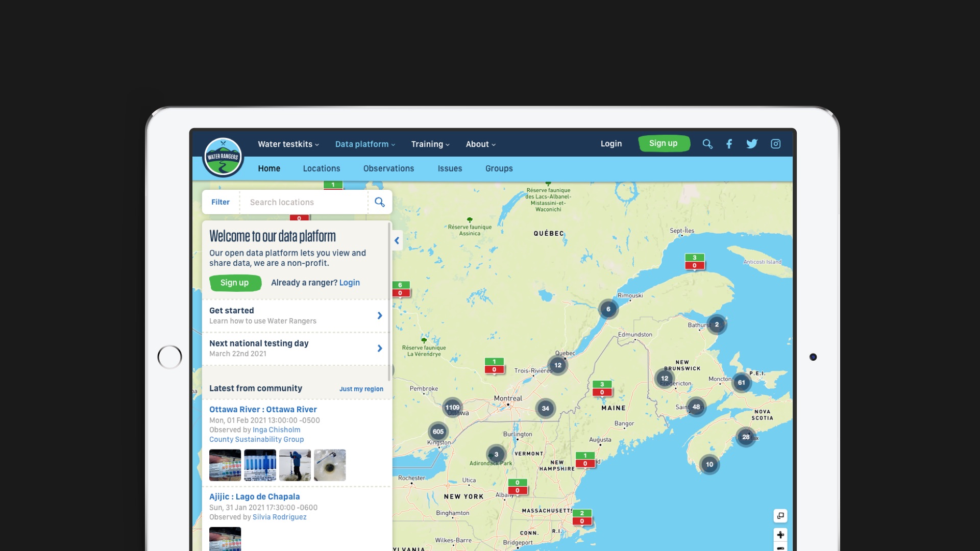This screenshot has height=551, width=980.
Task: Click the map zoom in plus button
Action: (780, 535)
